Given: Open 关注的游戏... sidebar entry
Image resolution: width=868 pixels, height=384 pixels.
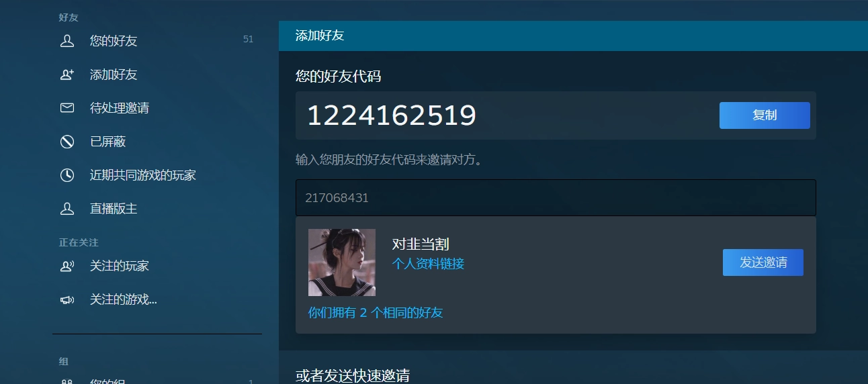Looking at the screenshot, I should [x=157, y=299].
